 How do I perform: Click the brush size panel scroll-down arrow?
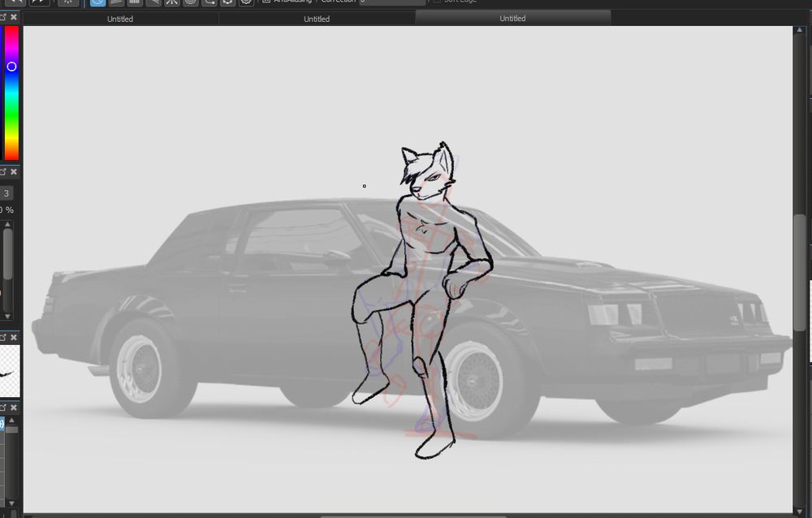pos(7,316)
